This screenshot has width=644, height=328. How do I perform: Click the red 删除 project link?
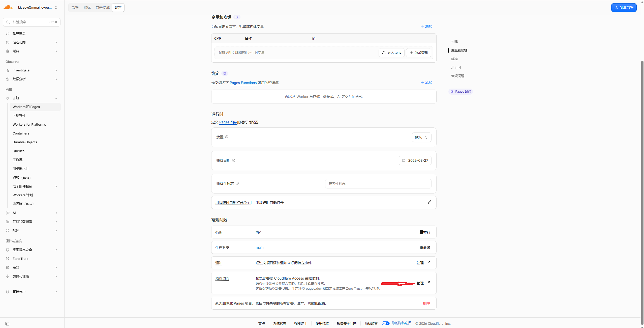point(426,303)
